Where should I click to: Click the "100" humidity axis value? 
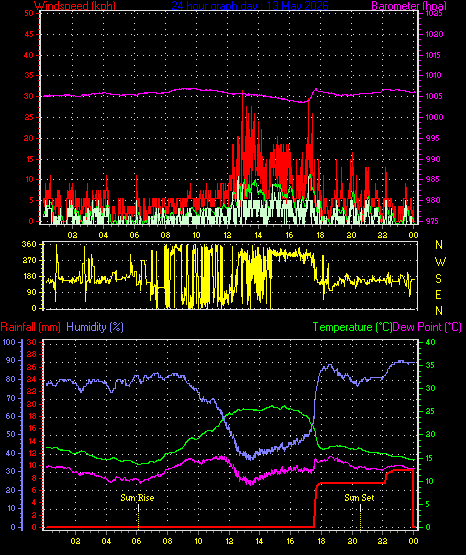coord(9,342)
